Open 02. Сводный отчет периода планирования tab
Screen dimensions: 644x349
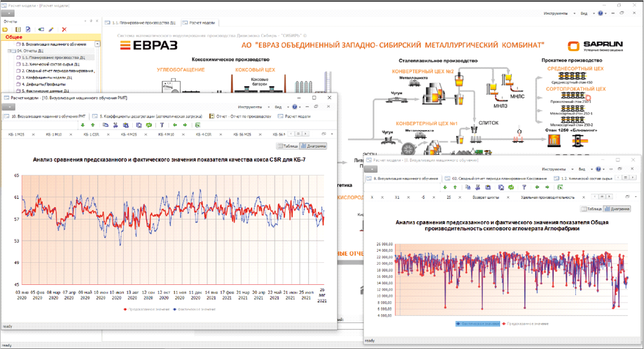[x=496, y=179]
